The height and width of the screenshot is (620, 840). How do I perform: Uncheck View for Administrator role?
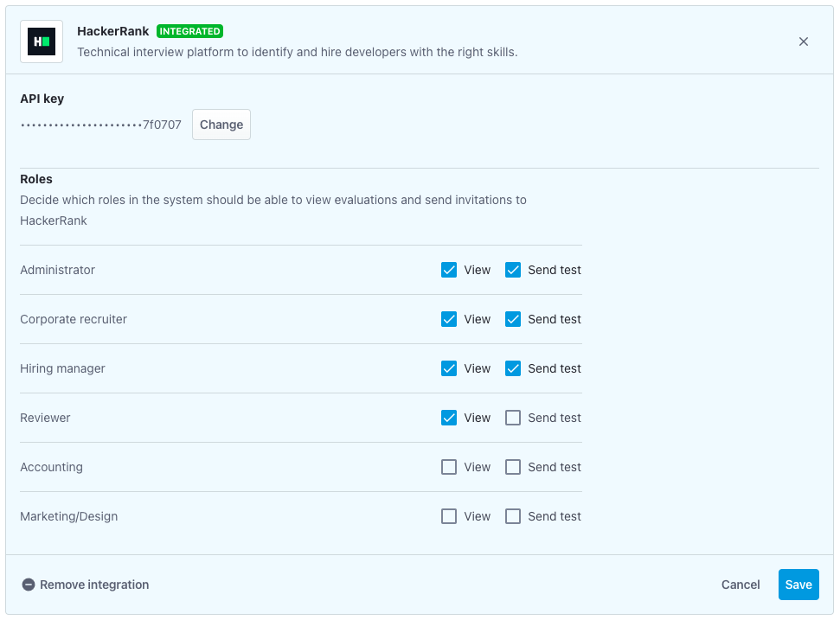point(449,270)
